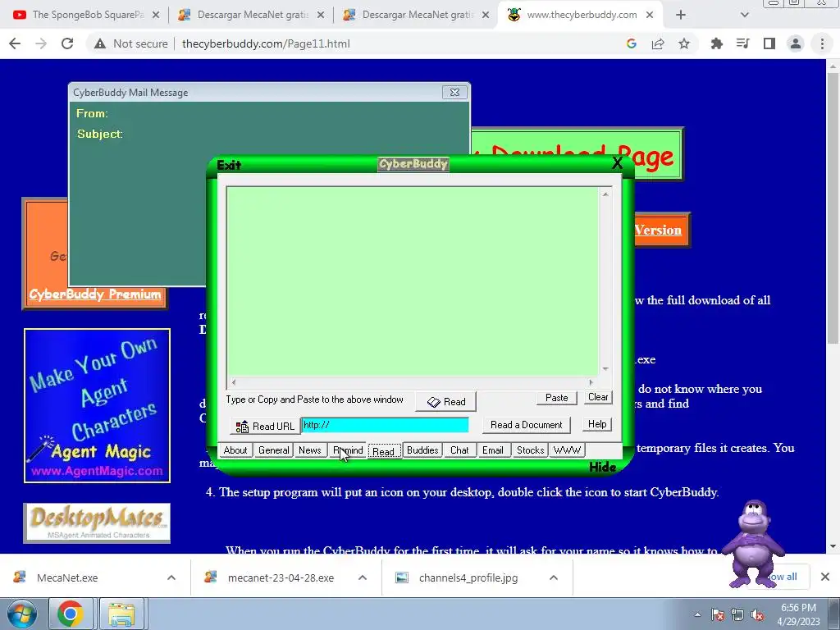The height and width of the screenshot is (630, 840).
Task: Click the http:// URL input field
Action: click(x=386, y=425)
